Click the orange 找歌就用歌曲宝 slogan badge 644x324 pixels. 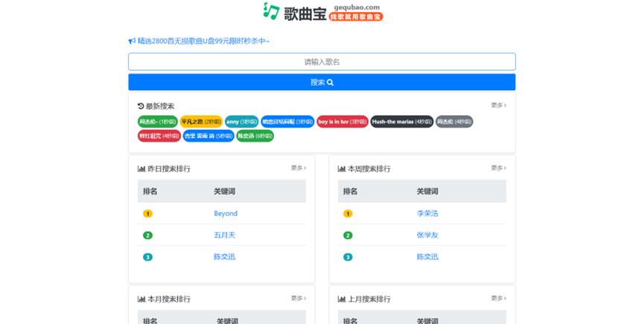pyautogui.click(x=356, y=17)
